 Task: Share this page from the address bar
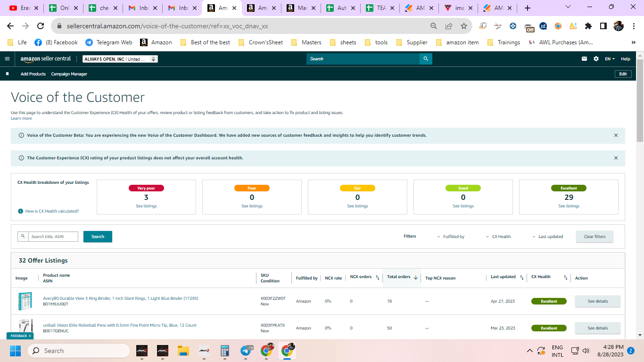click(449, 26)
